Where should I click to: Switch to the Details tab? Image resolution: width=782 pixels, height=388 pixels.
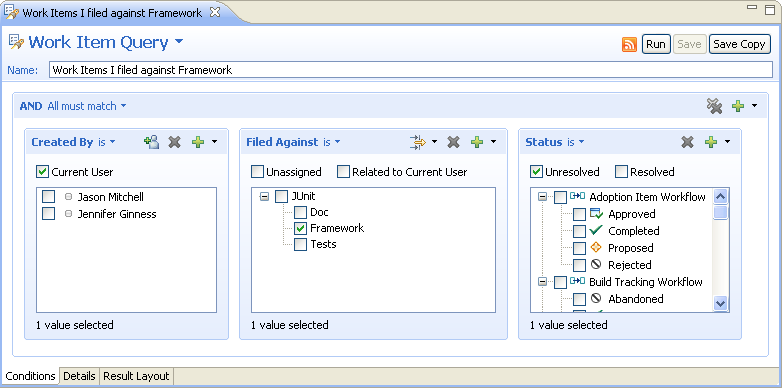[x=79, y=376]
